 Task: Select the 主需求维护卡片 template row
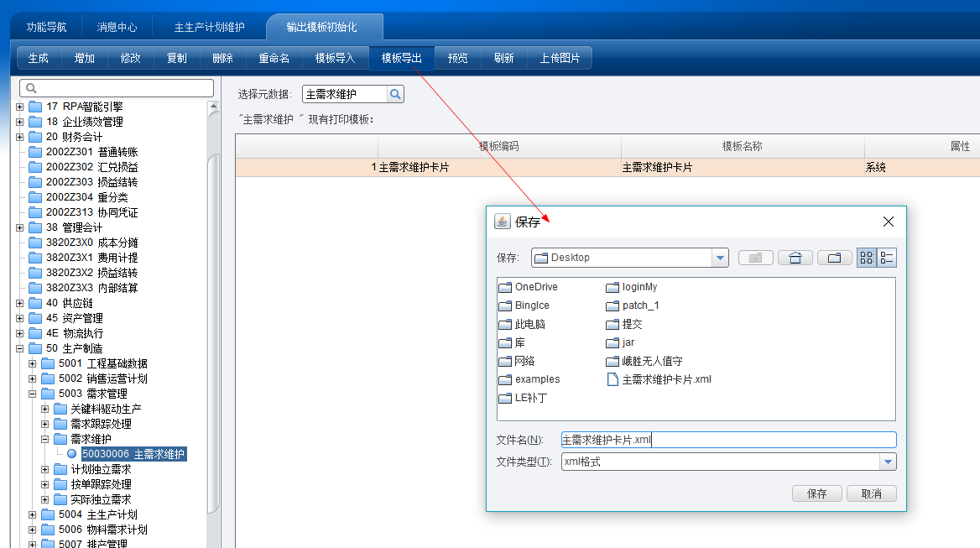(607, 168)
